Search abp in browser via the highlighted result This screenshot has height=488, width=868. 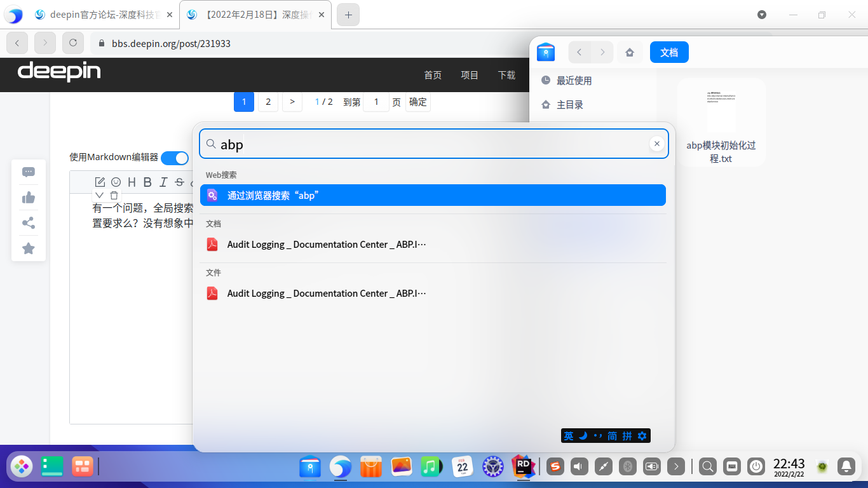click(433, 195)
